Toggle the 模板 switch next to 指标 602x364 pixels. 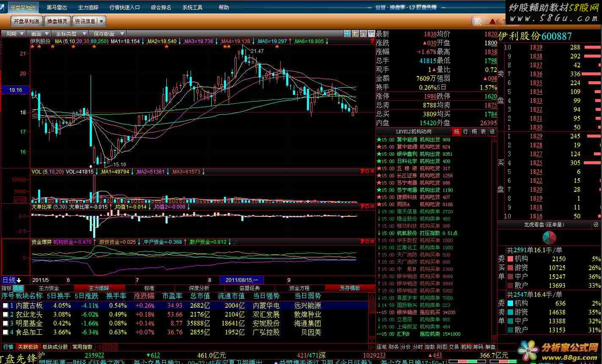[x=18, y=288]
